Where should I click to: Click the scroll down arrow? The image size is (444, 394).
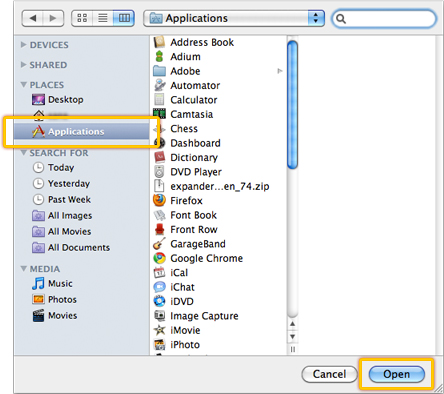[292, 336]
